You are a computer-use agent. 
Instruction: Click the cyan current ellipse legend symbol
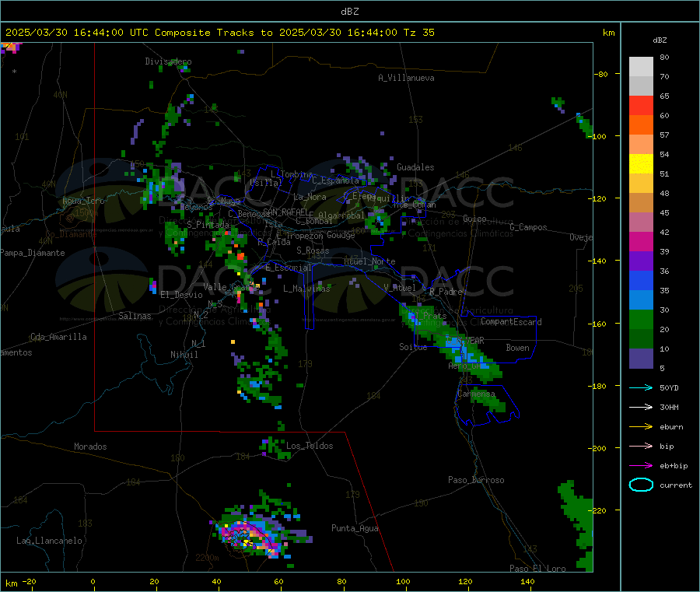pyautogui.click(x=641, y=485)
